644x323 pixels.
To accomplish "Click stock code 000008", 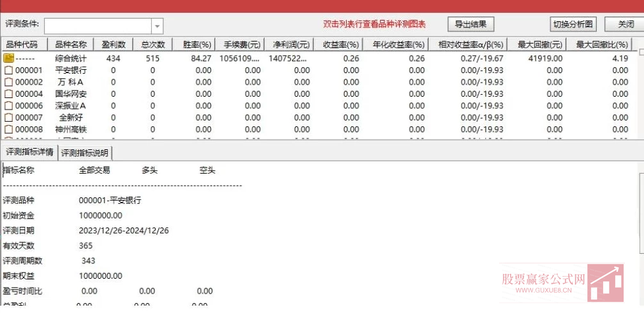I will point(29,129).
